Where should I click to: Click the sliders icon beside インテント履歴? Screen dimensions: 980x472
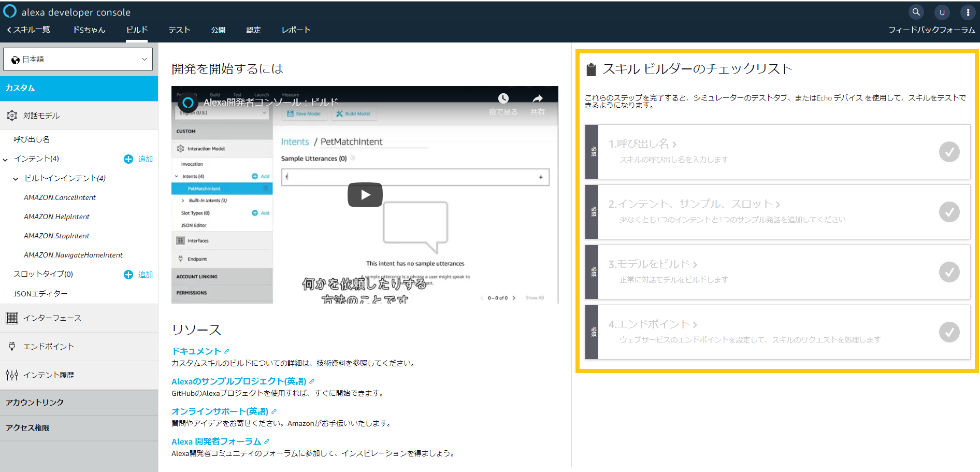pos(12,375)
